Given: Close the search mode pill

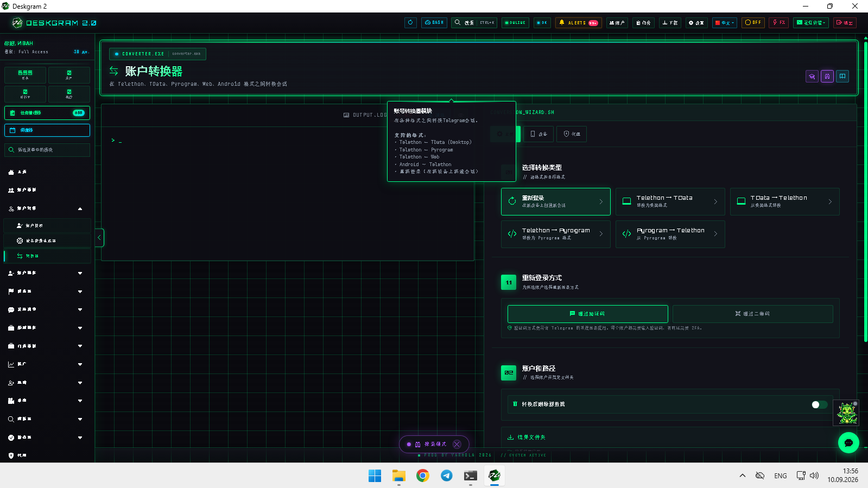Looking at the screenshot, I should click(457, 444).
